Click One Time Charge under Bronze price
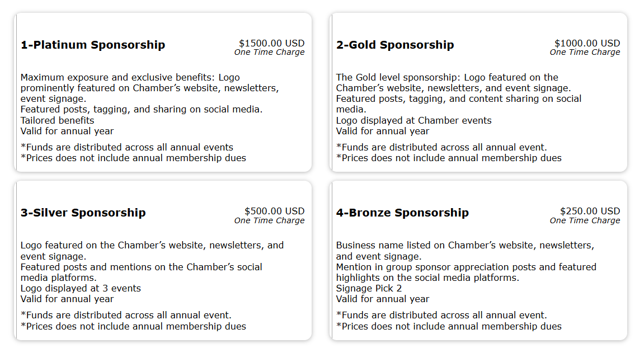This screenshot has width=644, height=348. pyautogui.click(x=585, y=220)
